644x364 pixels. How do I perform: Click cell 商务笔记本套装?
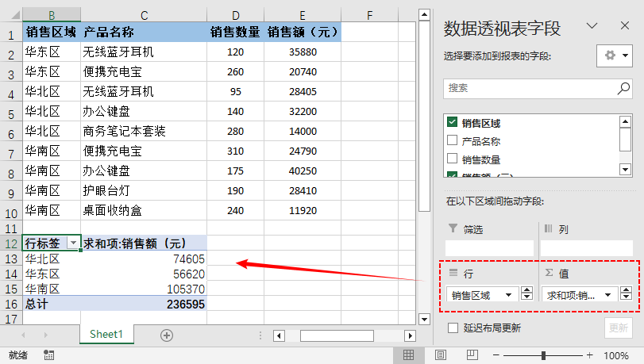point(144,132)
